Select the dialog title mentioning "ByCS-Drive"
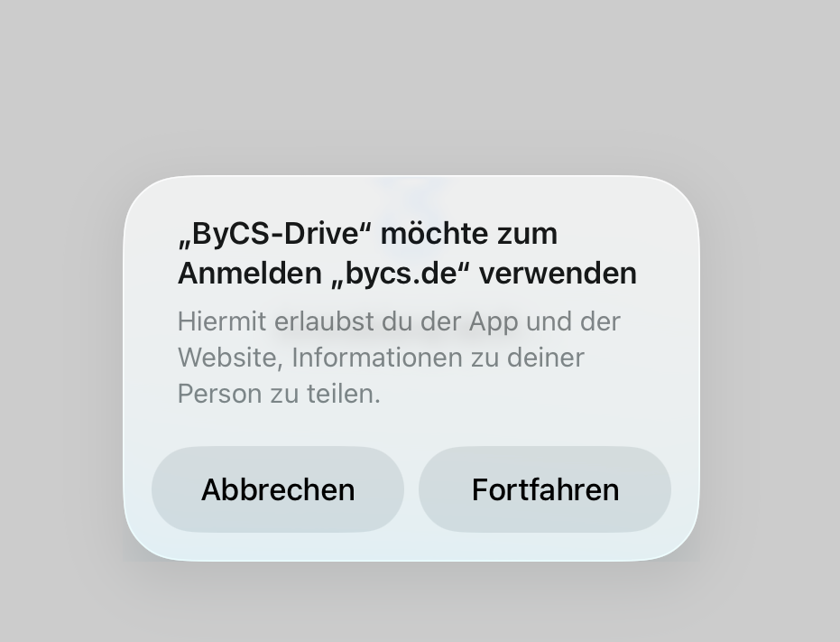The height and width of the screenshot is (642, 840). pos(407,253)
